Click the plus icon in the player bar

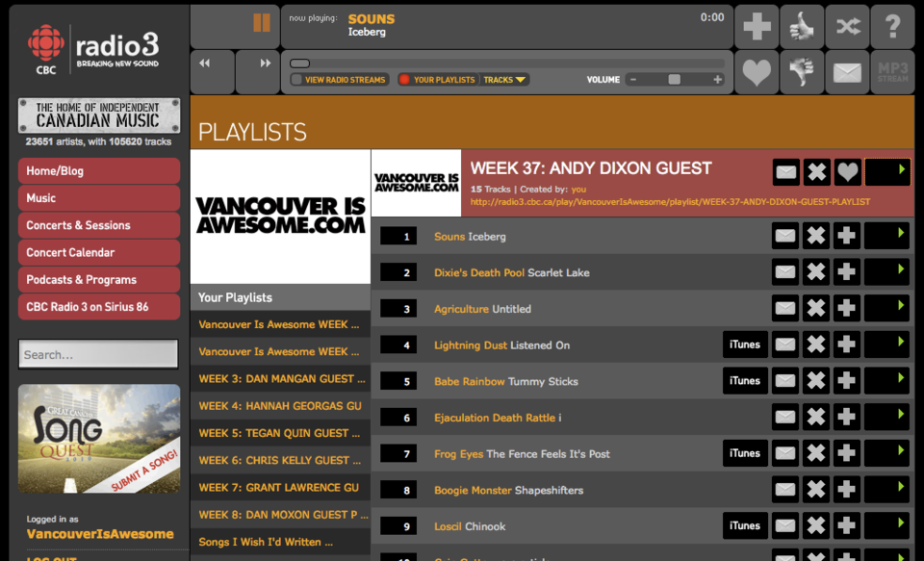click(757, 27)
